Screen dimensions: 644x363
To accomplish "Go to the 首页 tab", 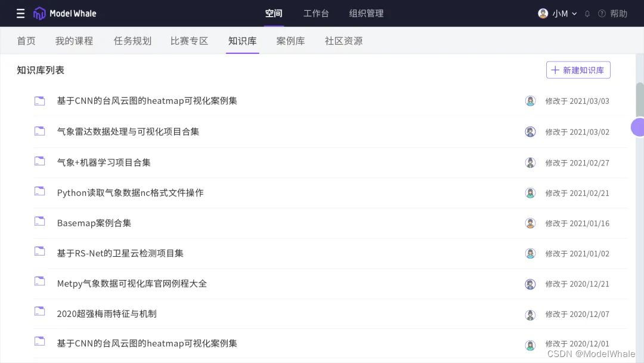I will [x=26, y=41].
